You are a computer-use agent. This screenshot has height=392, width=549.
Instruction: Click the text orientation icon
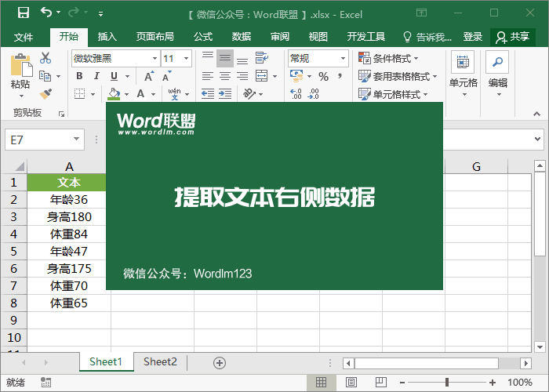(x=249, y=94)
